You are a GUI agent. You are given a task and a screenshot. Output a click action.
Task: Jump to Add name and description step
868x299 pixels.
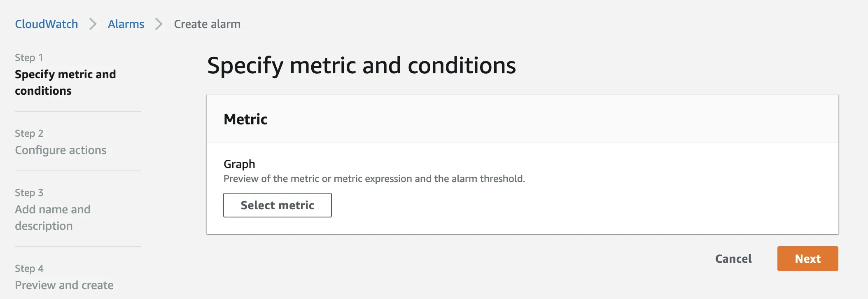(x=53, y=217)
